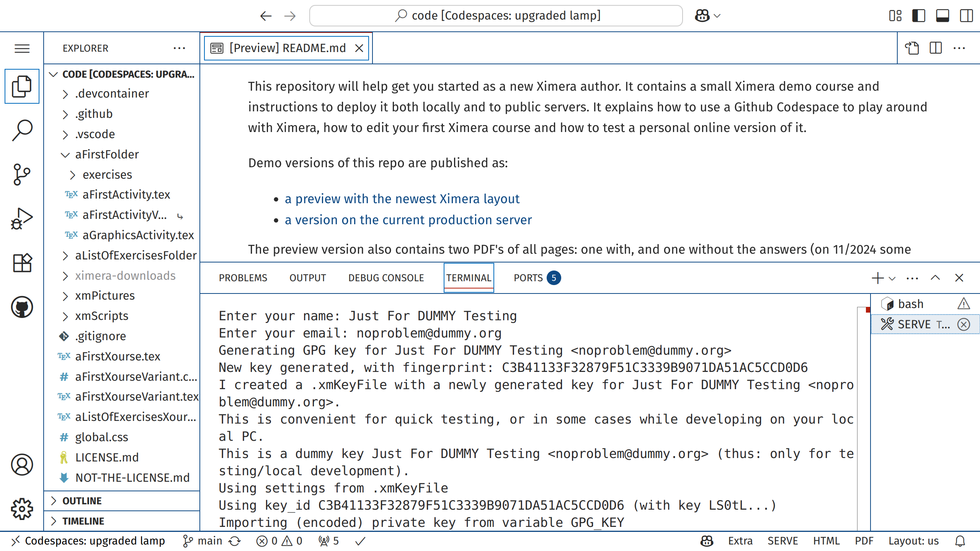Open the new terminal launch profile dropdown
This screenshot has height=551, width=980.
click(x=892, y=278)
